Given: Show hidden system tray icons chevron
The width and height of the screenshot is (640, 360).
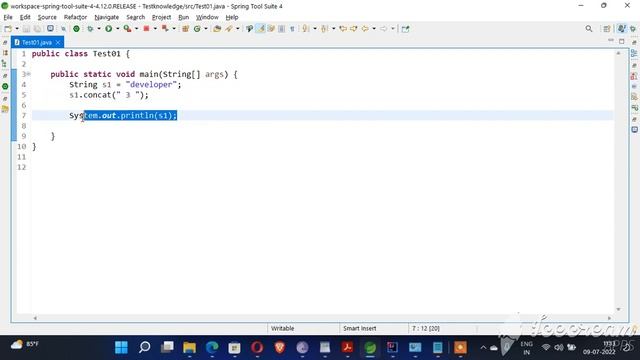Looking at the screenshot, I should tap(483, 348).
